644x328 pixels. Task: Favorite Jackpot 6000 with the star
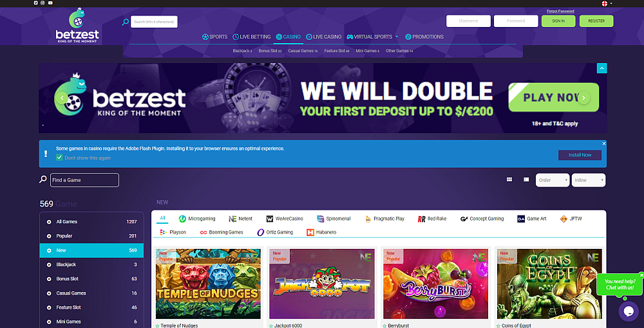click(x=271, y=326)
